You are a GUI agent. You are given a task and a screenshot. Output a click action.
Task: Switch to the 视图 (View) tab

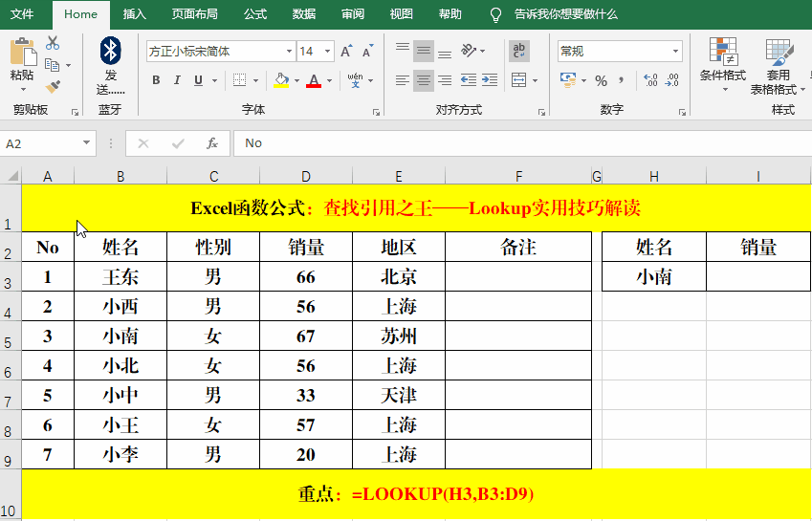[402, 14]
